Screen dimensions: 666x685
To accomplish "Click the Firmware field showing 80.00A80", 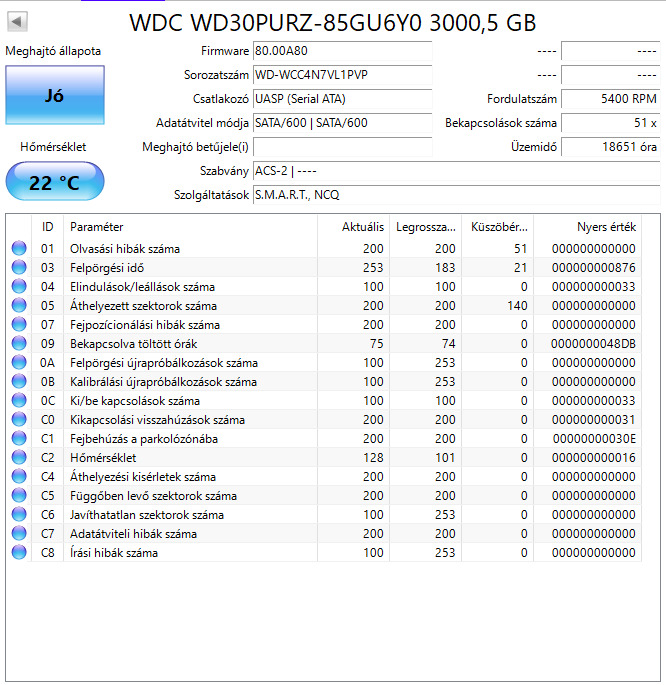I will (x=342, y=51).
